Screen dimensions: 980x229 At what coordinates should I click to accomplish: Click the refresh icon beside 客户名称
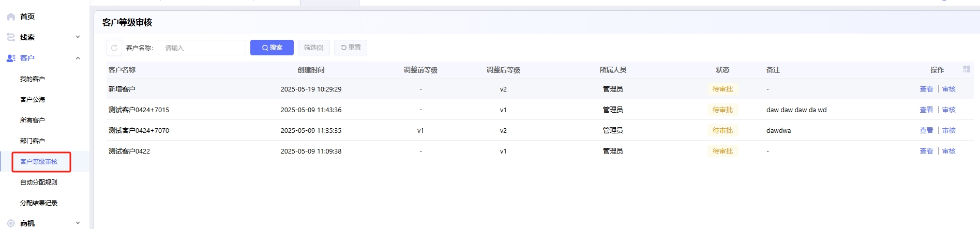pyautogui.click(x=114, y=48)
